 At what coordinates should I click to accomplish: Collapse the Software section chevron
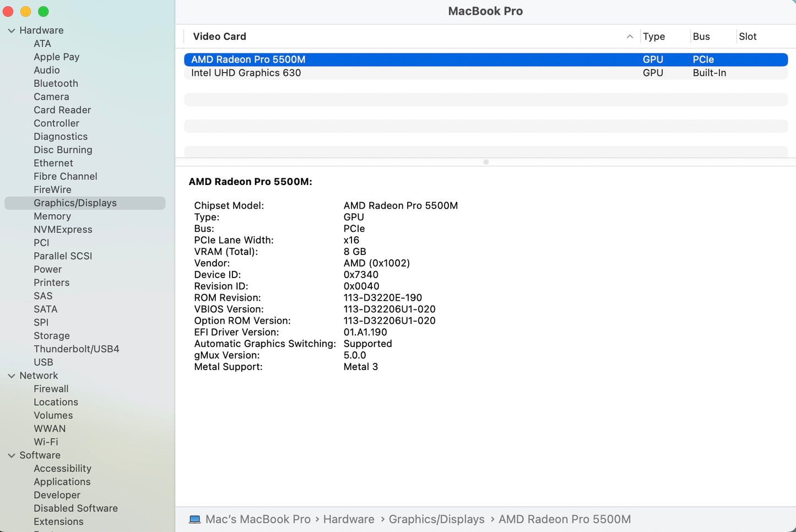coord(12,456)
